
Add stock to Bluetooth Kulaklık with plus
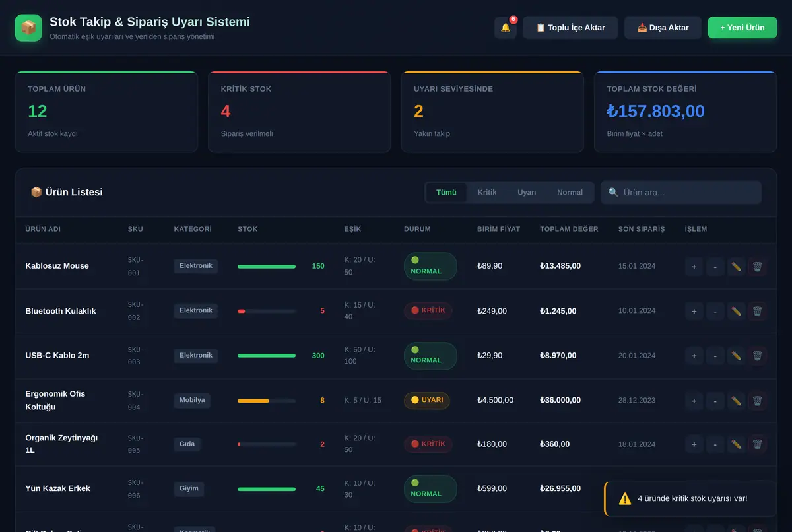694,311
